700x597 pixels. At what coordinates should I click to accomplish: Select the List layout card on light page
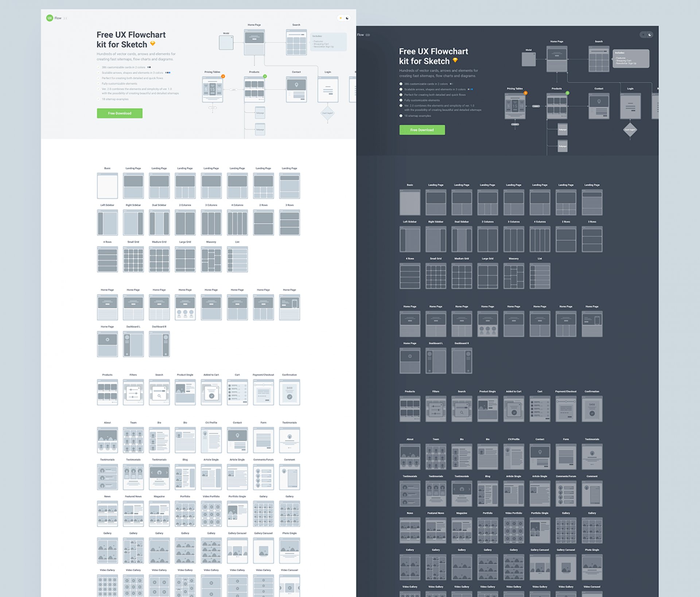tap(237, 259)
